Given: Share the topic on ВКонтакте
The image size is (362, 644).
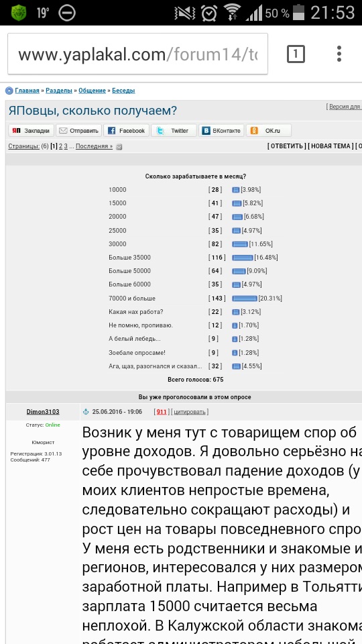Looking at the screenshot, I should 222,131.
